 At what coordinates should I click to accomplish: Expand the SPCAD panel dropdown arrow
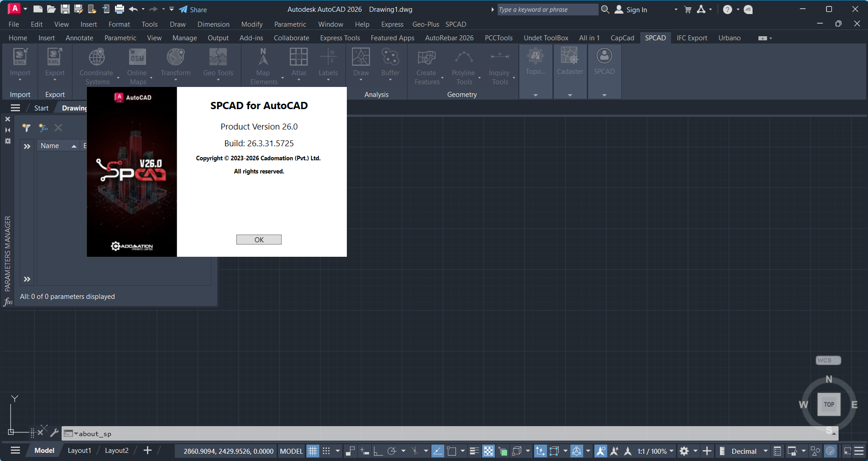(604, 95)
